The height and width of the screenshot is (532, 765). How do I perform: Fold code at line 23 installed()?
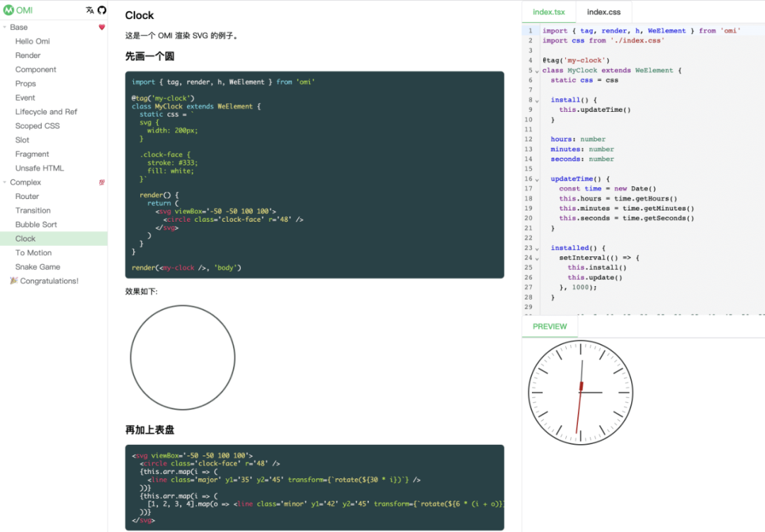tap(537, 249)
